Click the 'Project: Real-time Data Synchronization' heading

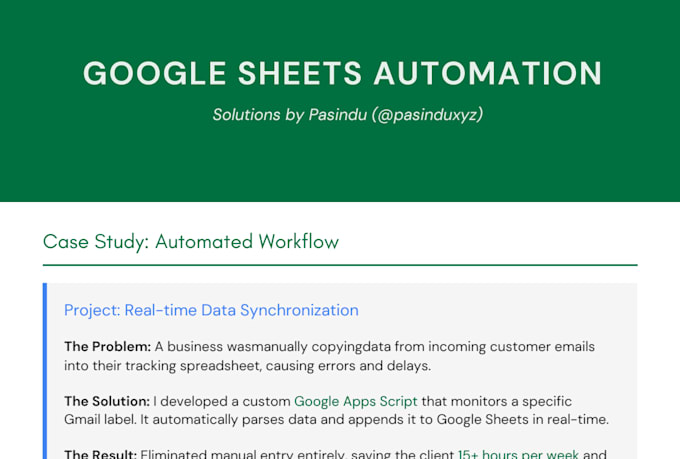[211, 310]
